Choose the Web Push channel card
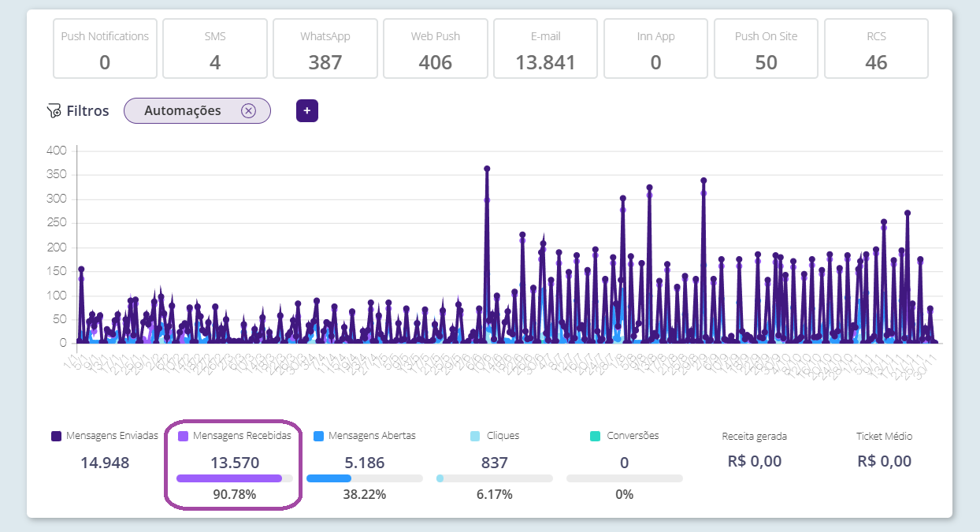Image resolution: width=980 pixels, height=532 pixels. pyautogui.click(x=436, y=49)
